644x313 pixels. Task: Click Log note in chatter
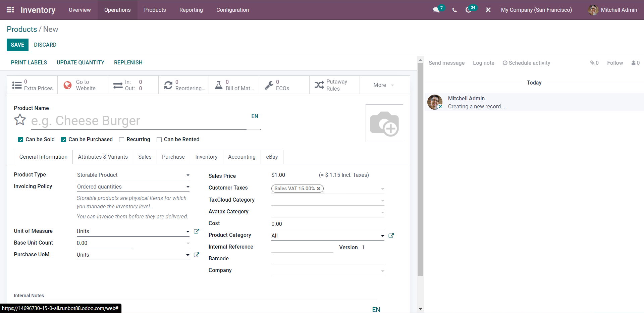484,63
